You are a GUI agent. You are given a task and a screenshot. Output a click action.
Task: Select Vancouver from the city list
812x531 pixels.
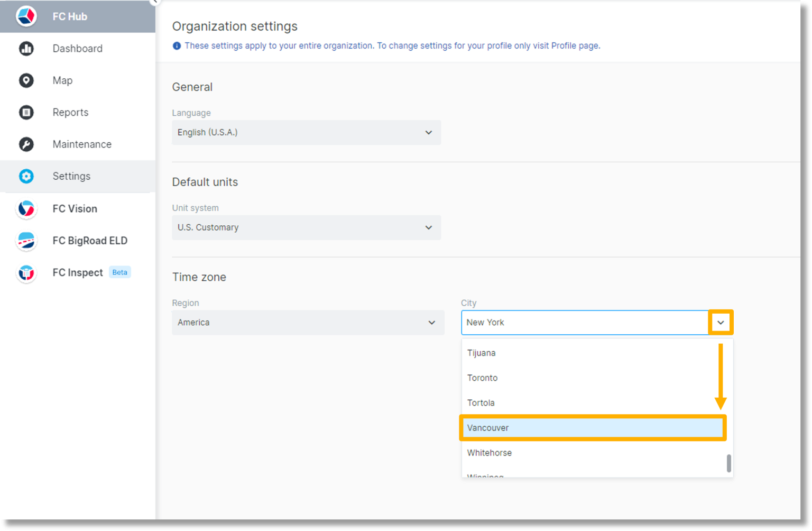pos(593,428)
